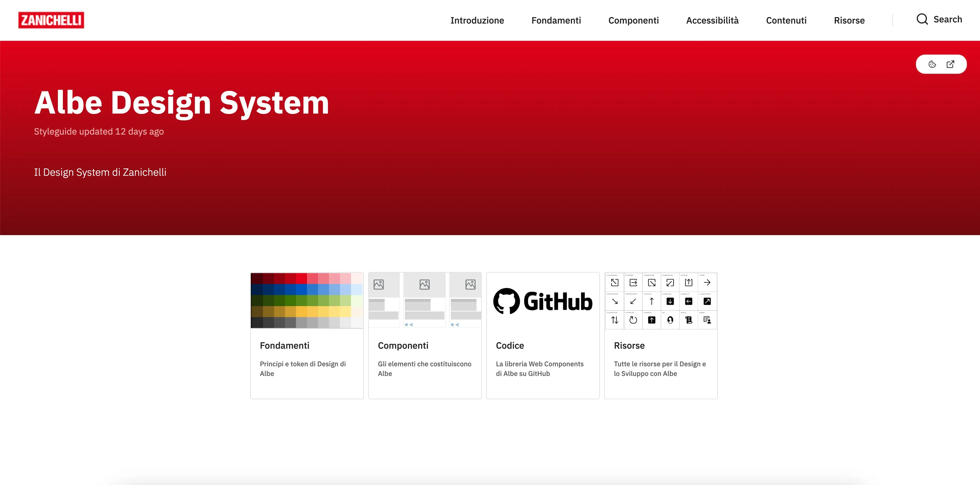Screen dimensions: 980x485
Task: Open the Risorse card description text
Action: (660, 369)
